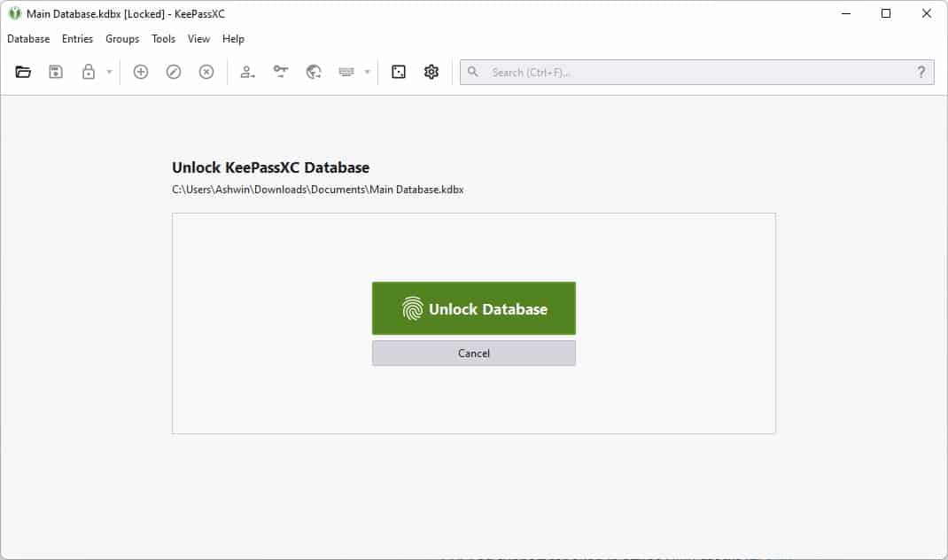Open the password generator dice icon
The image size is (948, 560).
pyautogui.click(x=397, y=72)
